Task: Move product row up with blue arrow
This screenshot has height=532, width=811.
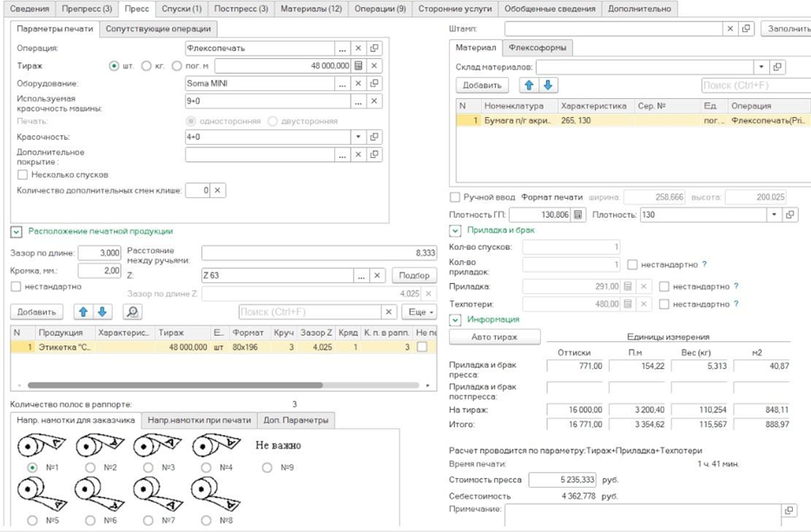Action: click(83, 312)
